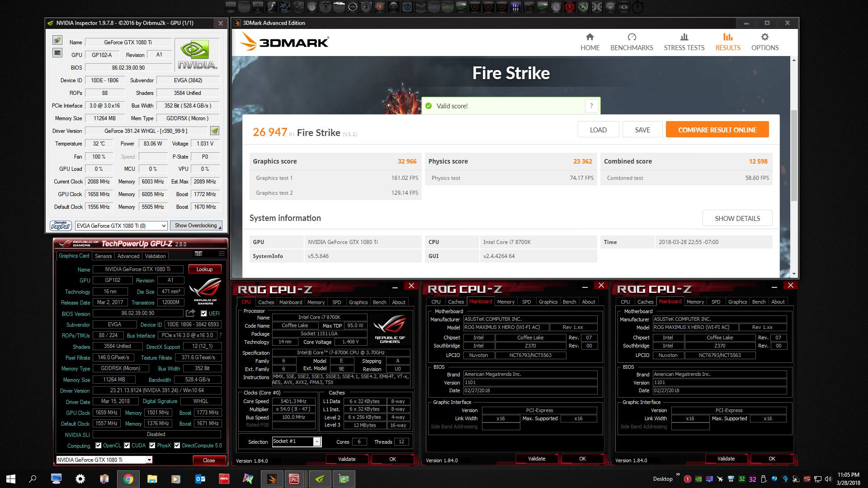
Task: Open Graphics tab in middle CPU-Z window
Action: point(548,301)
